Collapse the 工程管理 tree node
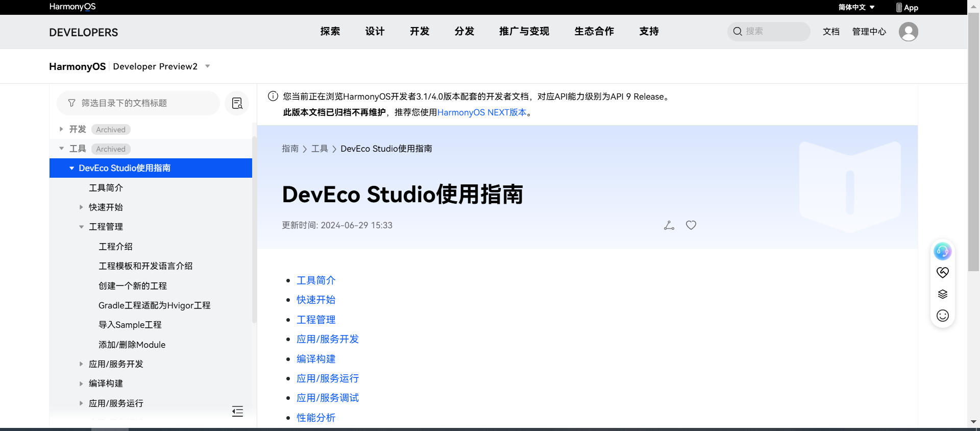 (81, 227)
